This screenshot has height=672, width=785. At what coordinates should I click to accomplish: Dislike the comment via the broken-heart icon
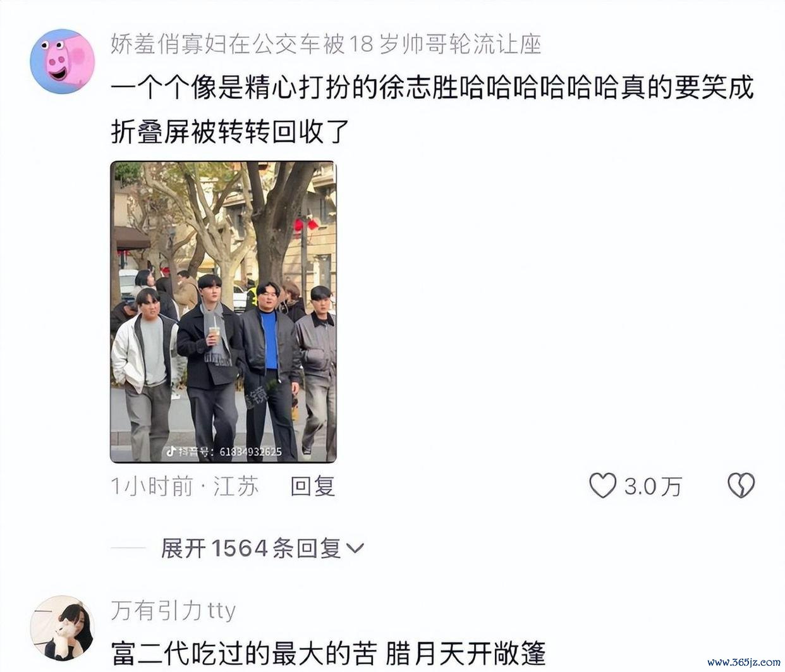click(x=741, y=486)
